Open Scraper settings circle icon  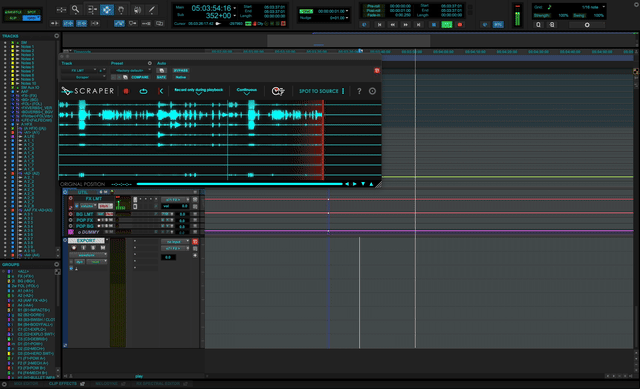tap(372, 91)
